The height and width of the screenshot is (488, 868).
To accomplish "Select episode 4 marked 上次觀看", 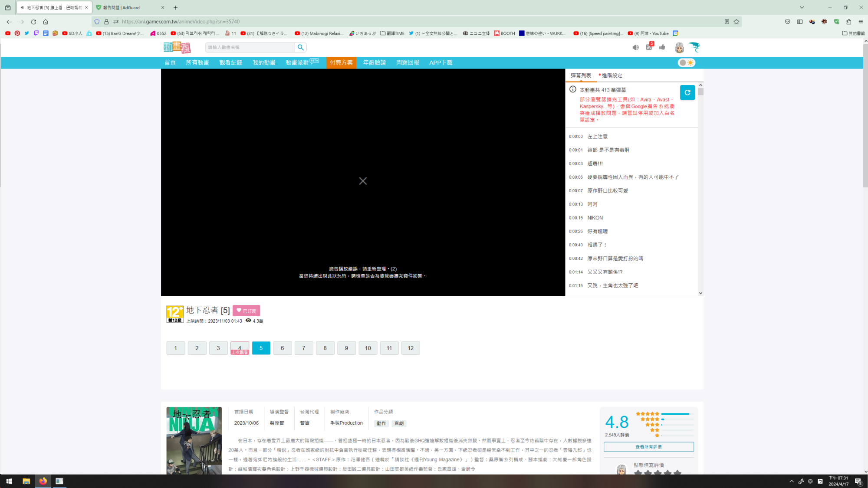I will (240, 348).
